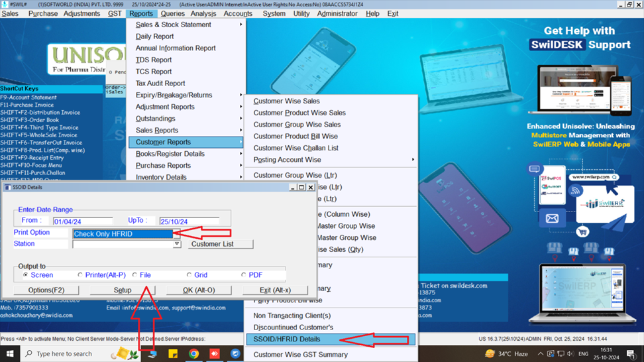Click the OK (Alt-O) button

point(199,290)
